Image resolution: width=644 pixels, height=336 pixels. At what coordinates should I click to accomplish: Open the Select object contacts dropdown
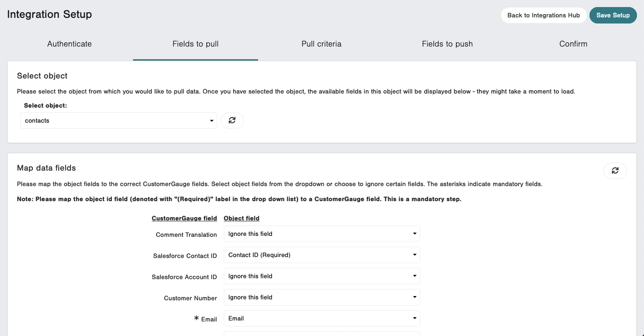click(119, 121)
